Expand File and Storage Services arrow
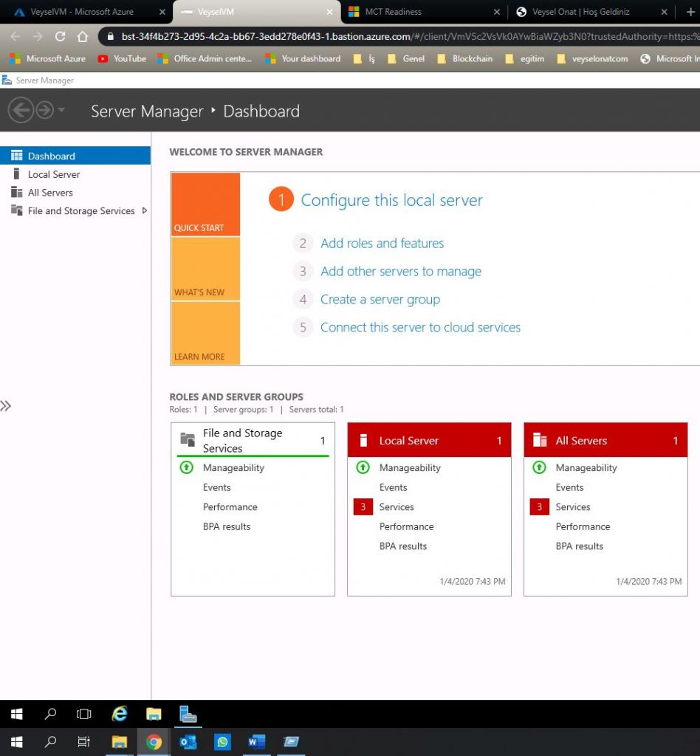700x756 pixels. pos(144,210)
